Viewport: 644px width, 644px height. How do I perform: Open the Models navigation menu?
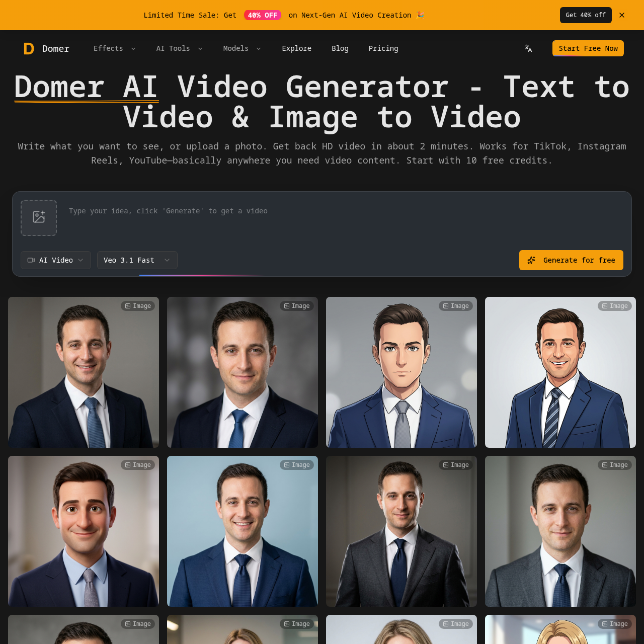coord(242,48)
